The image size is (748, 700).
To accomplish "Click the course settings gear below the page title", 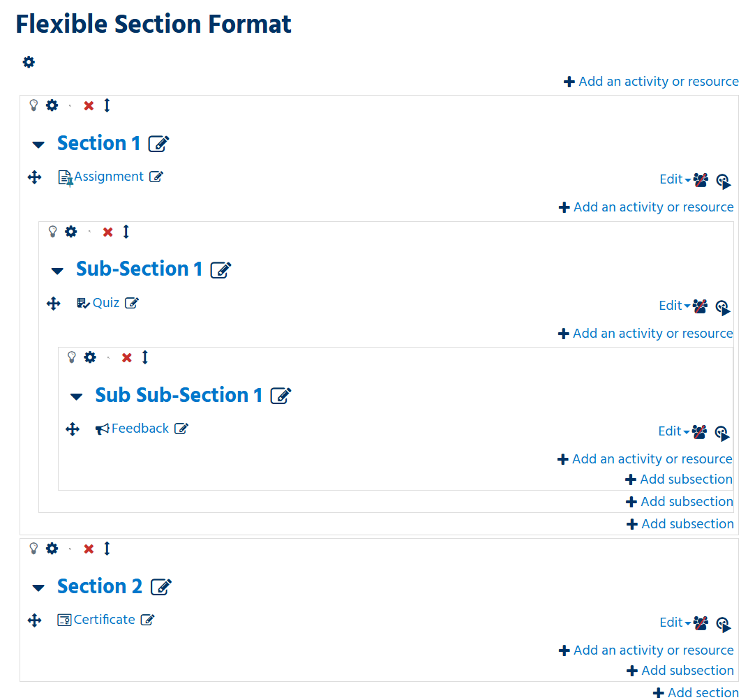I will pos(28,61).
